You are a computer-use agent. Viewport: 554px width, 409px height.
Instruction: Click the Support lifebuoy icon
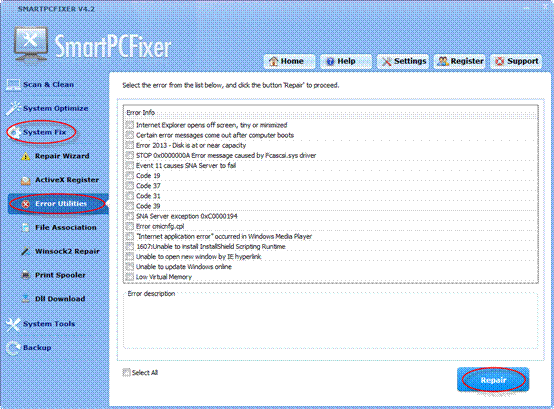point(500,61)
